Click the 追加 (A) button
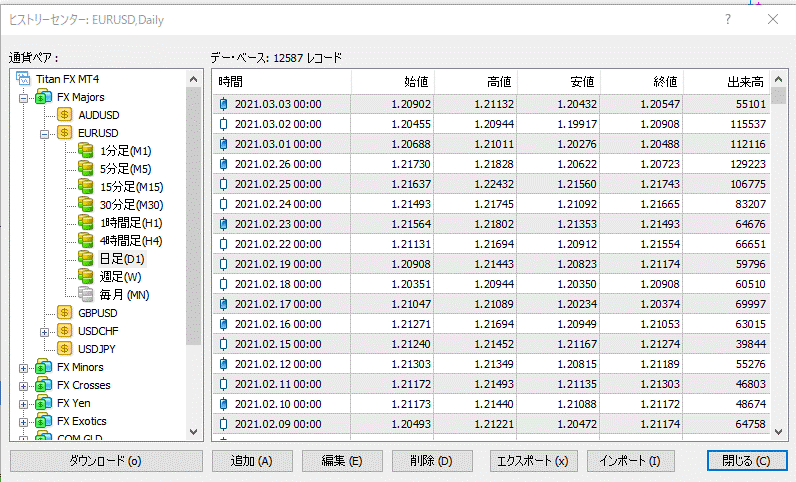Viewport: 796px width, 482px height. pos(252,461)
